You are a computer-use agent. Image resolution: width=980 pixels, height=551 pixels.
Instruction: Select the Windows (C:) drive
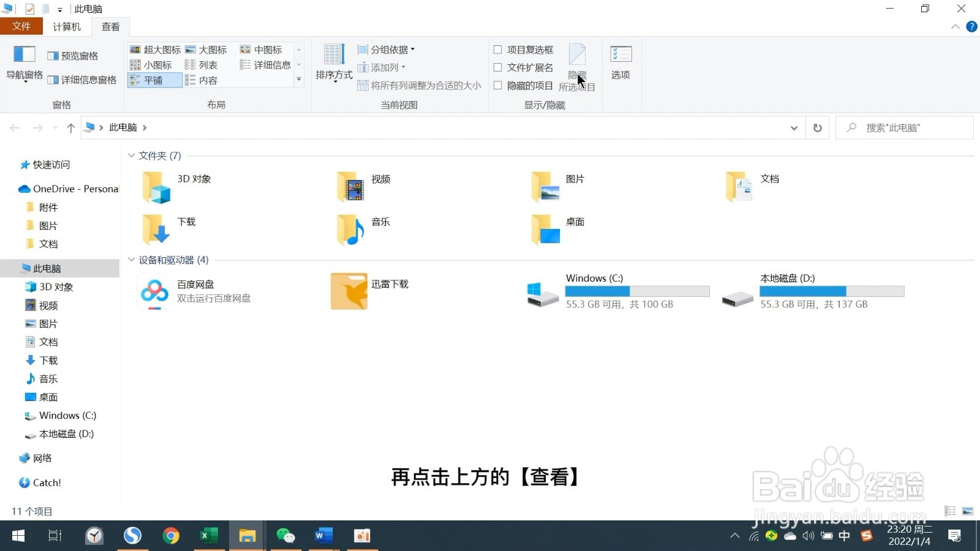pyautogui.click(x=619, y=291)
